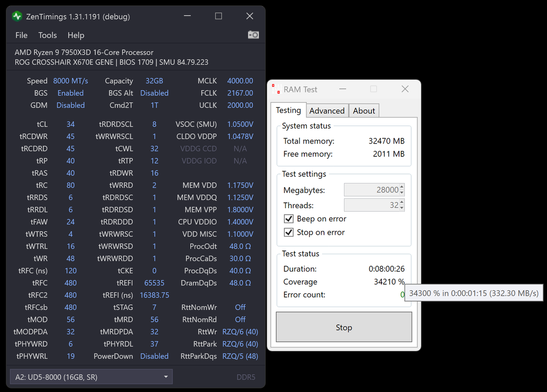Open the A2: UD5-8000 DIMM slot dropdown
This screenshot has width=547, height=392.
point(91,377)
